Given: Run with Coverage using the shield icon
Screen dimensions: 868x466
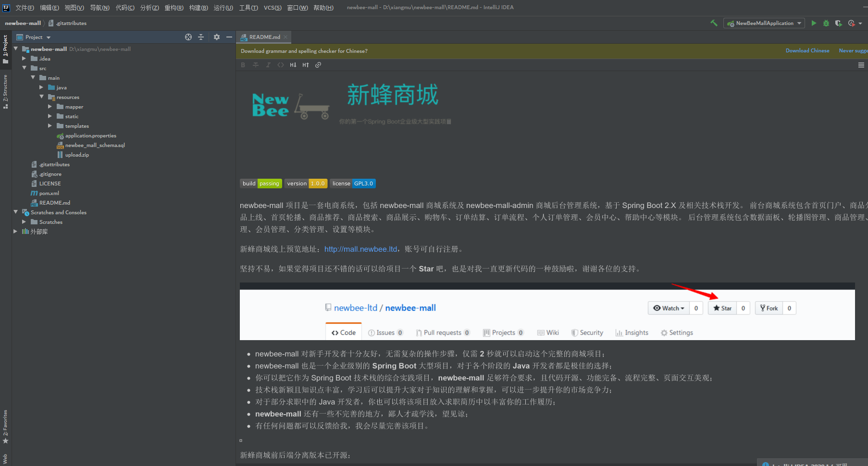Looking at the screenshot, I should pyautogui.click(x=839, y=23).
